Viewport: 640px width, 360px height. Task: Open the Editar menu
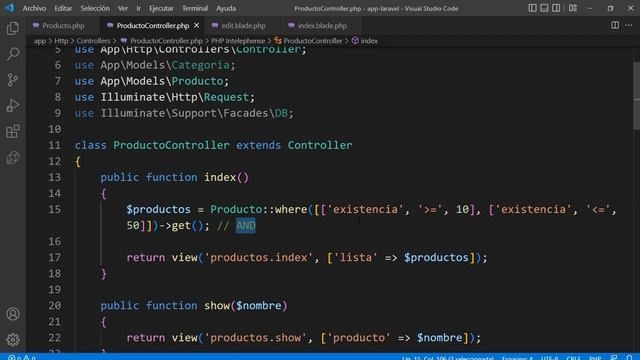[x=63, y=8]
